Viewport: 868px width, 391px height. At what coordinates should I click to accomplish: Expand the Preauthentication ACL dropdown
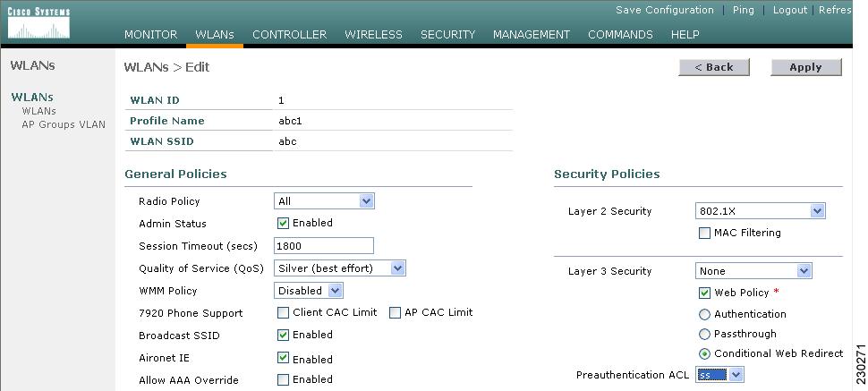pos(719,375)
